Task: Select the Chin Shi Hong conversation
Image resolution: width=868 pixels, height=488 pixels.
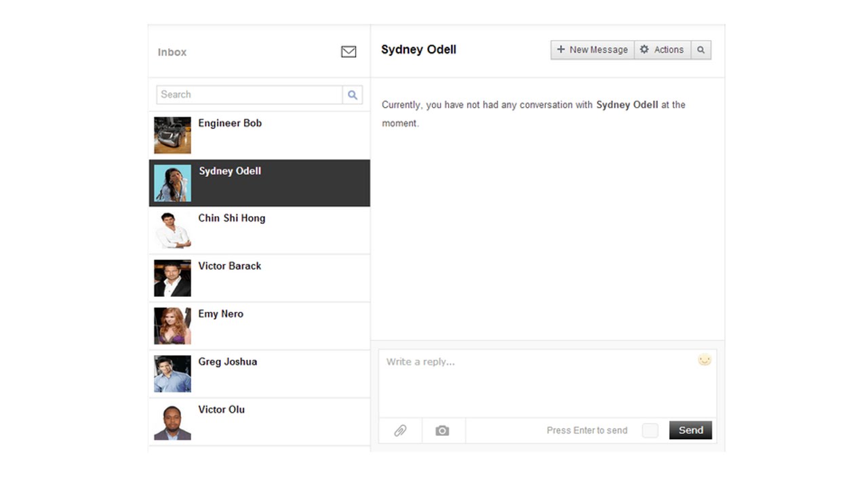Action: coord(259,230)
